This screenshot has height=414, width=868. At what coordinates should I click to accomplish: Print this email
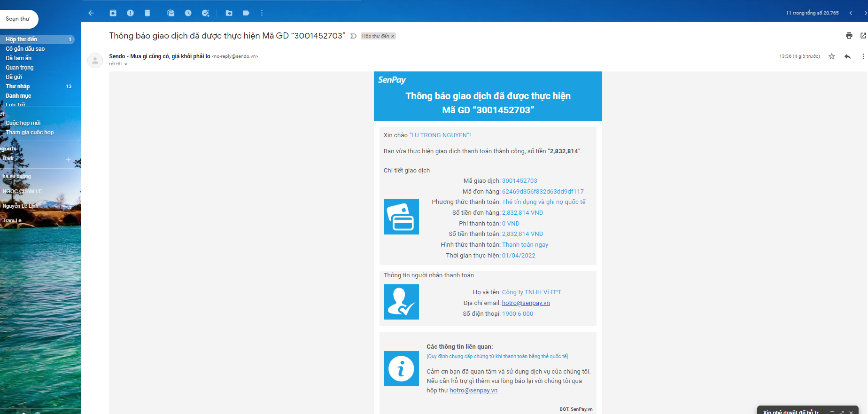coord(849,36)
